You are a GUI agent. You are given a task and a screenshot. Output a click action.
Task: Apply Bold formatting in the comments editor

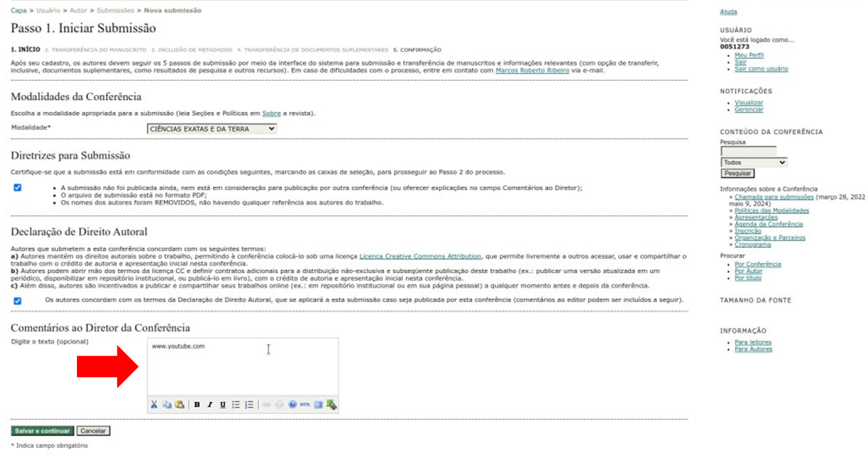point(197,405)
